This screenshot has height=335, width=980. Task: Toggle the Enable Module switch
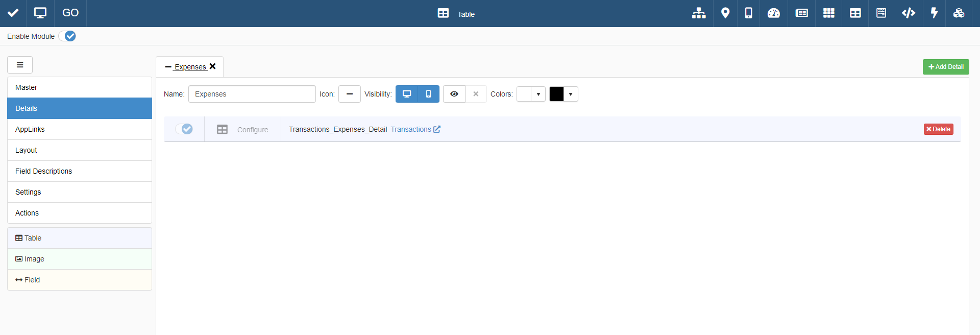point(67,36)
